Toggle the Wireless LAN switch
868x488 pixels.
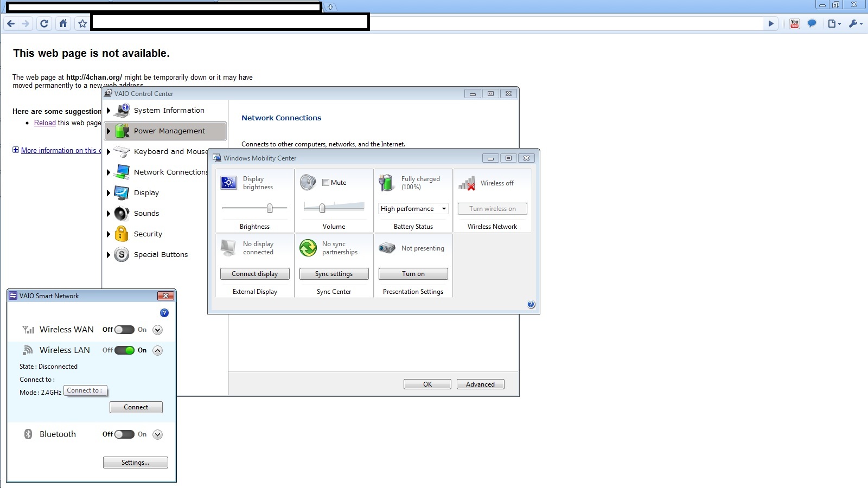(124, 350)
